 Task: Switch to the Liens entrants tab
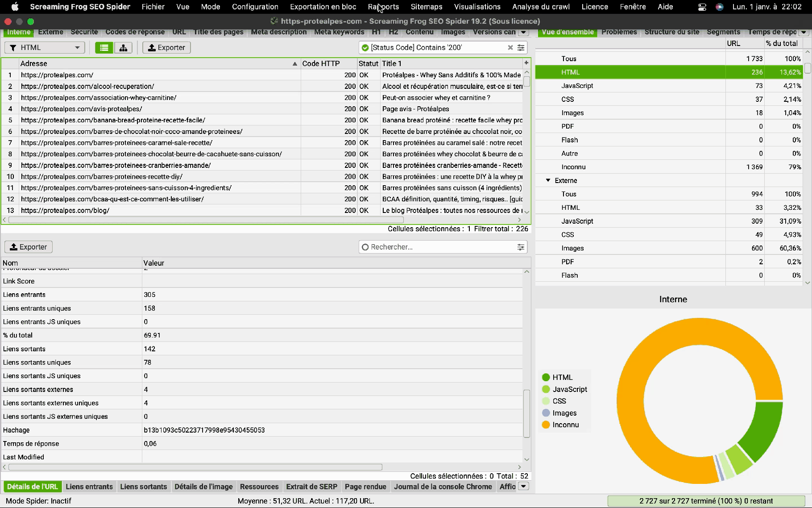[89, 487]
